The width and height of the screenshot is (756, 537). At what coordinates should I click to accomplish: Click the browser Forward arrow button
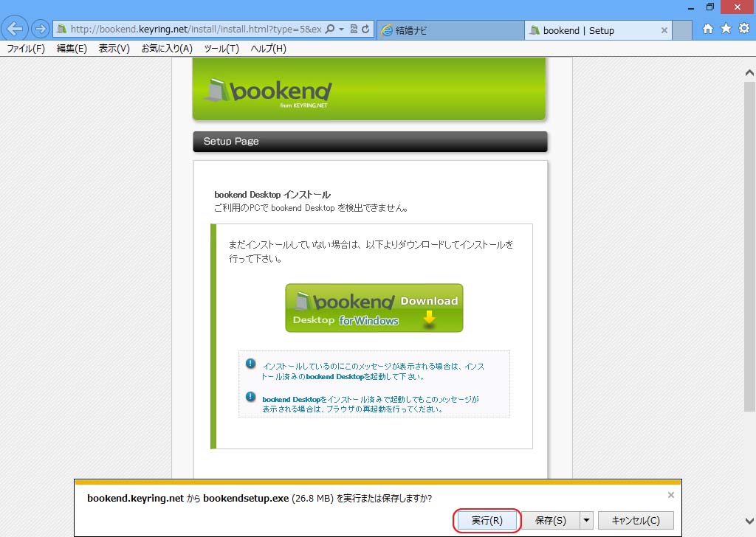click(x=40, y=30)
